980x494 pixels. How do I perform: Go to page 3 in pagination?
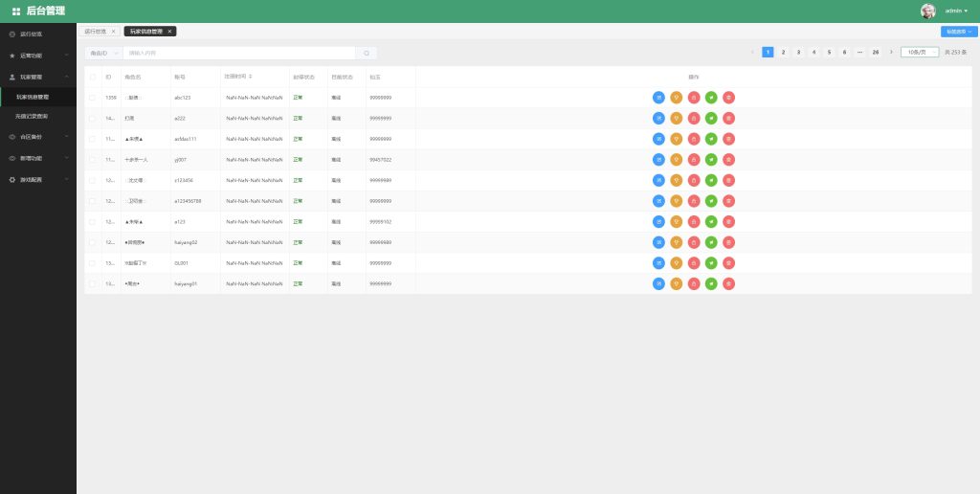pos(798,52)
